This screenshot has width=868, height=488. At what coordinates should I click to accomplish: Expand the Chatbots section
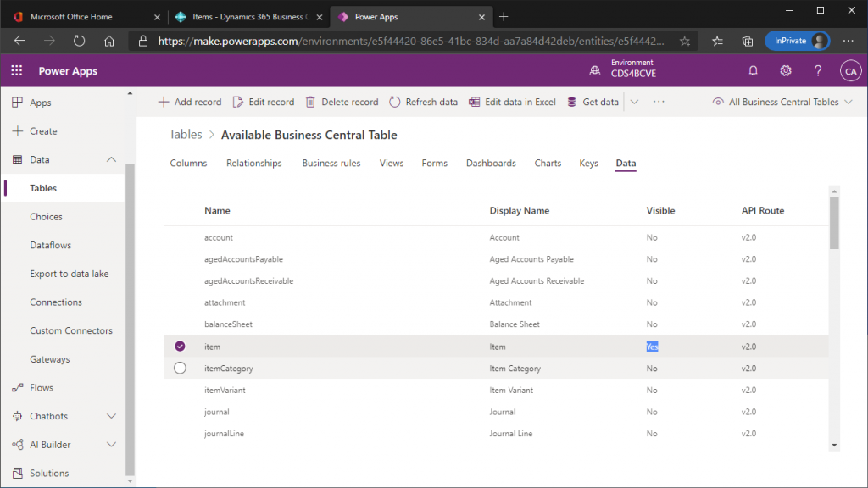pyautogui.click(x=111, y=416)
